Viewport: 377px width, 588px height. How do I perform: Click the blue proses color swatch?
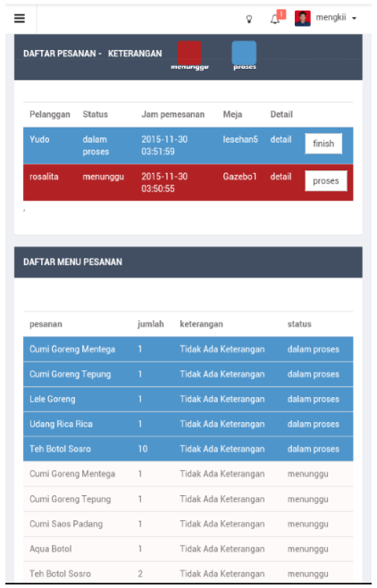coord(244,53)
